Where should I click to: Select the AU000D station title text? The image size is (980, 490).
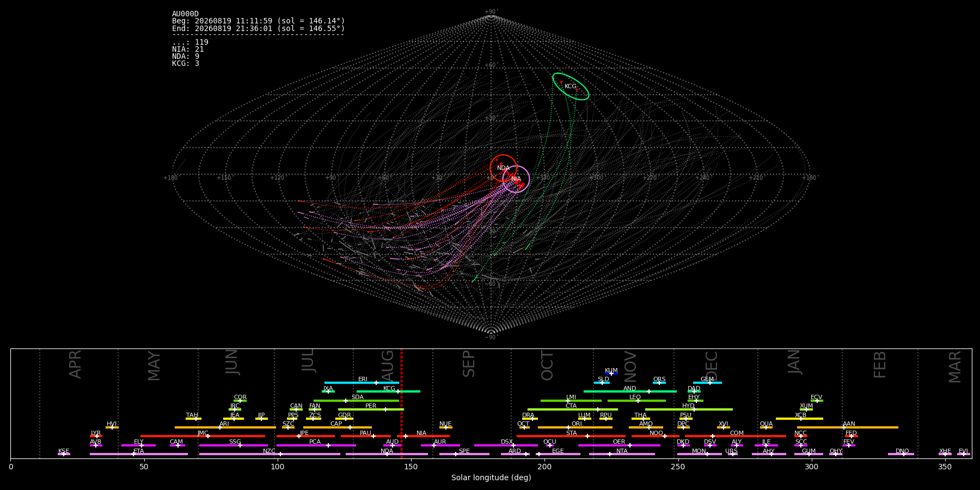coord(185,14)
